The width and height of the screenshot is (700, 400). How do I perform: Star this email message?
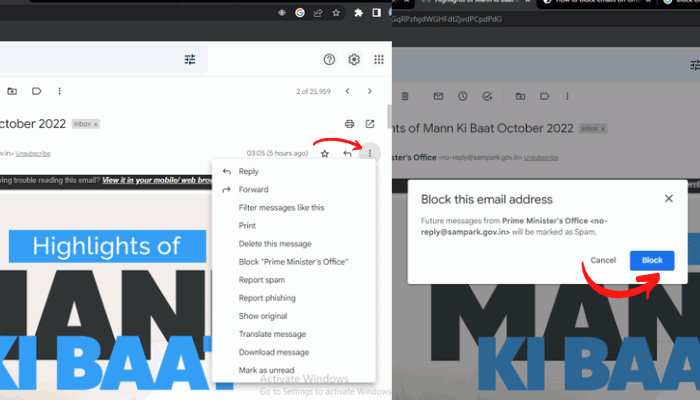tap(325, 154)
